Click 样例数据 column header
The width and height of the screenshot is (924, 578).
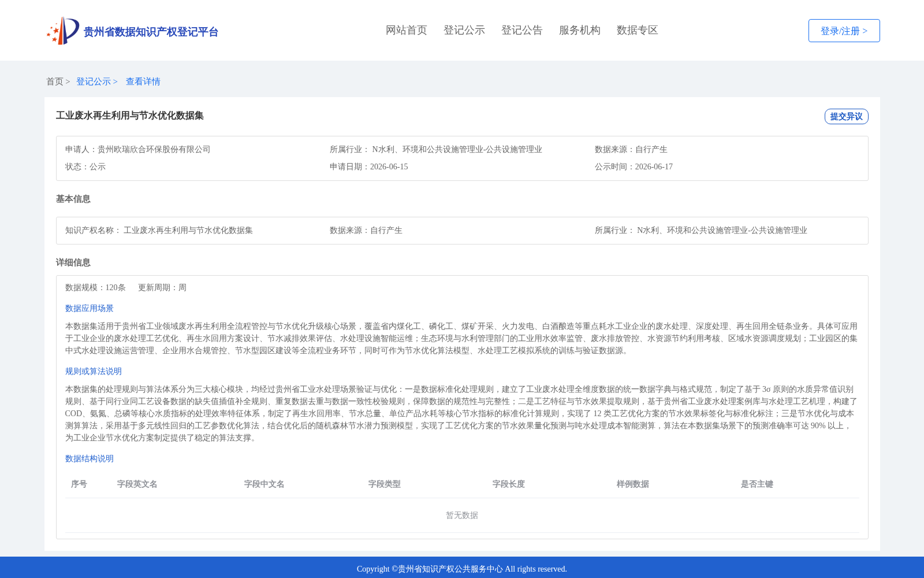click(633, 484)
